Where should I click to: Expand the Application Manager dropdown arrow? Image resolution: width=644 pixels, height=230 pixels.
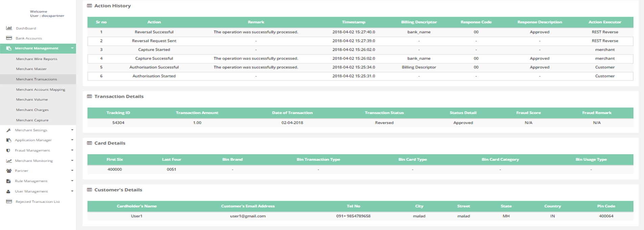click(x=72, y=140)
